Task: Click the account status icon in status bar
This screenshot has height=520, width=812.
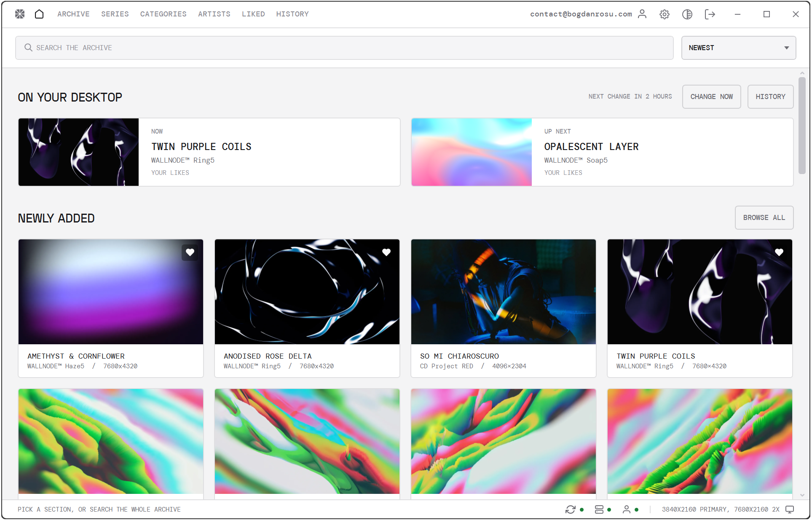Action: click(x=627, y=509)
